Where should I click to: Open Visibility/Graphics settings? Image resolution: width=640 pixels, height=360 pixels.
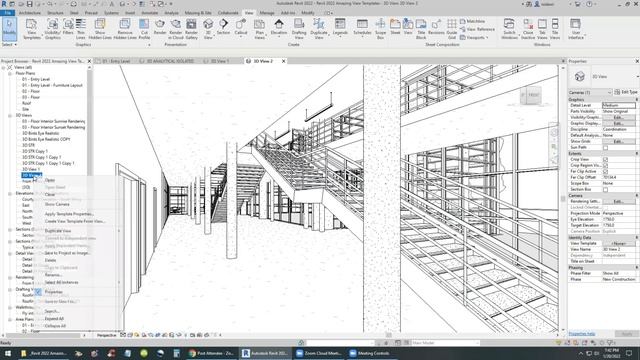[52, 29]
